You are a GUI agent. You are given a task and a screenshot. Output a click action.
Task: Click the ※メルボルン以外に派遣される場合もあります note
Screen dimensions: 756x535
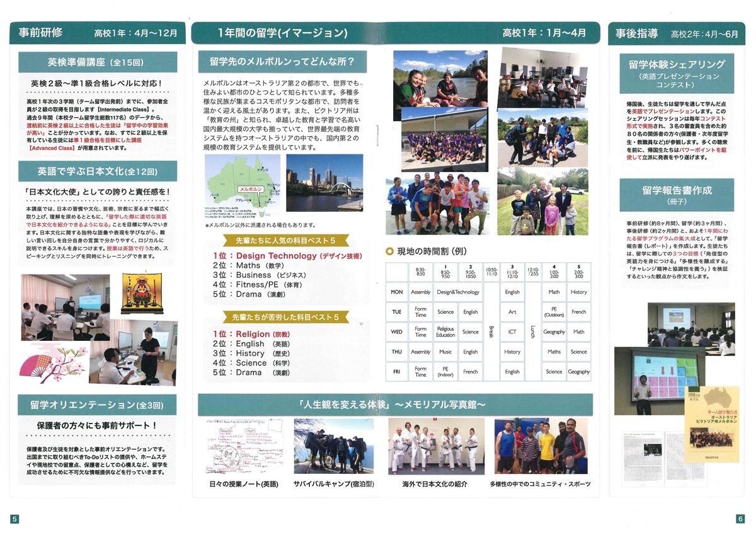260,225
